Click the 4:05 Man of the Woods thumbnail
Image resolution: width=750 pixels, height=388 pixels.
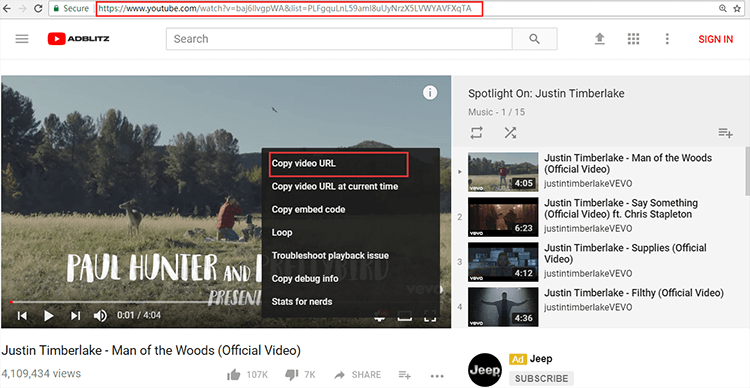click(x=503, y=172)
